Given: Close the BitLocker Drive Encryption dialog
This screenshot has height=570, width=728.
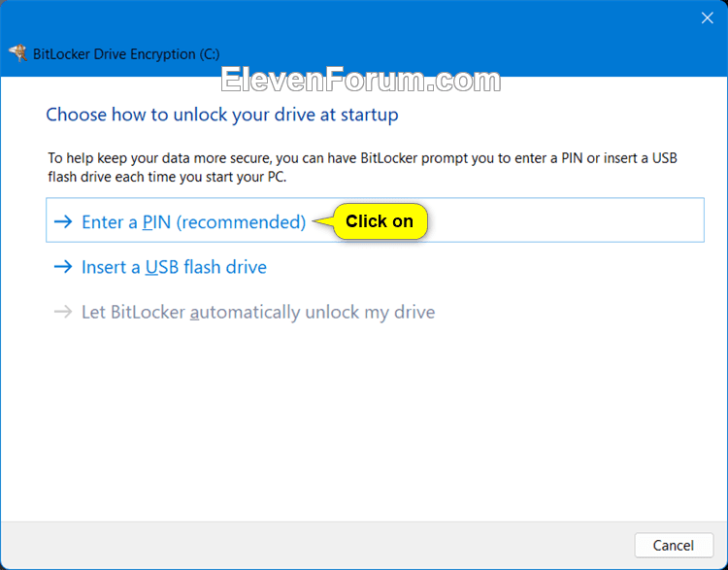Looking at the screenshot, I should (x=707, y=18).
